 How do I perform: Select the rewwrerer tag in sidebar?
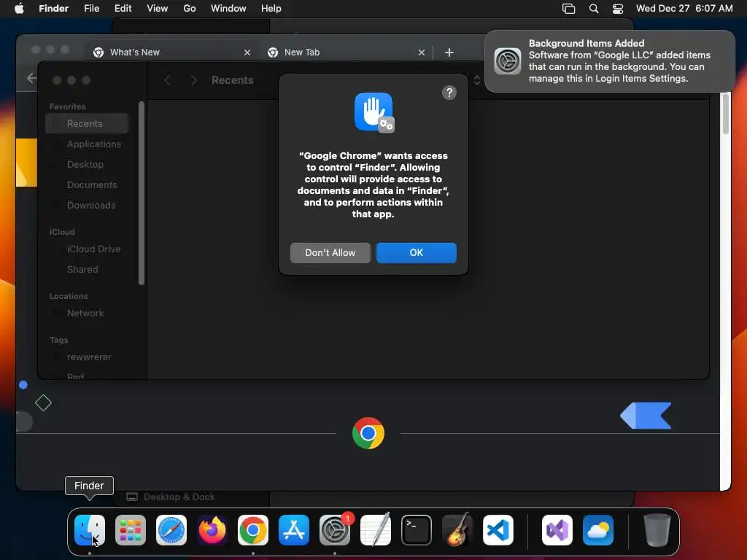click(88, 357)
